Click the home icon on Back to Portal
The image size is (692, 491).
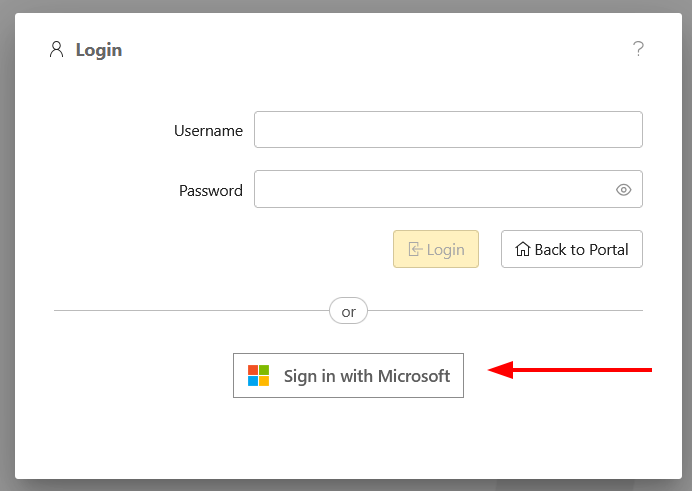[522, 250]
